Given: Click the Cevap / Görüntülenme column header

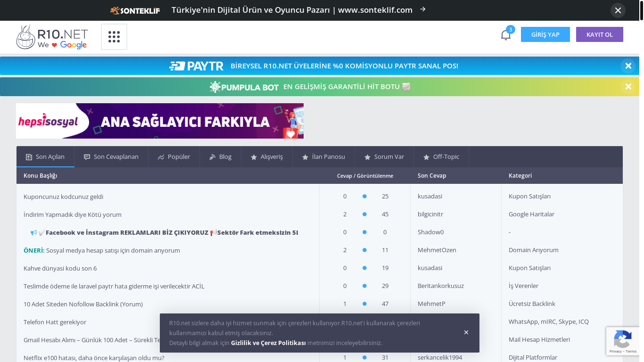Looking at the screenshot, I should [x=365, y=175].
